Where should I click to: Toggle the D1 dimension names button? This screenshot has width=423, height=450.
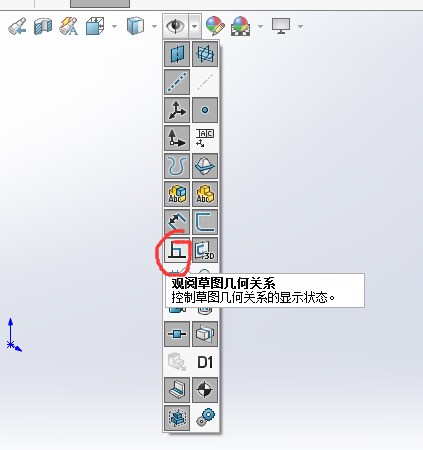(x=205, y=362)
